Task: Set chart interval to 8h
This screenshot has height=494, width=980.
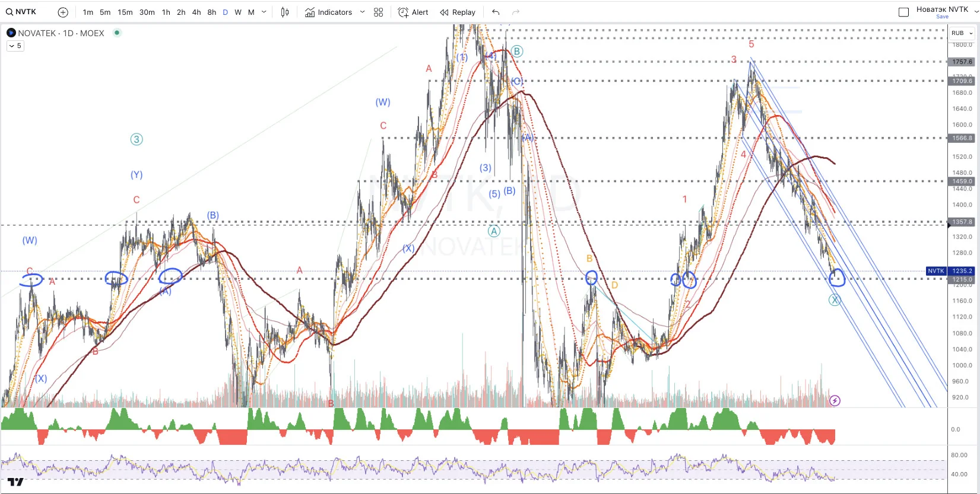Action: coord(212,12)
